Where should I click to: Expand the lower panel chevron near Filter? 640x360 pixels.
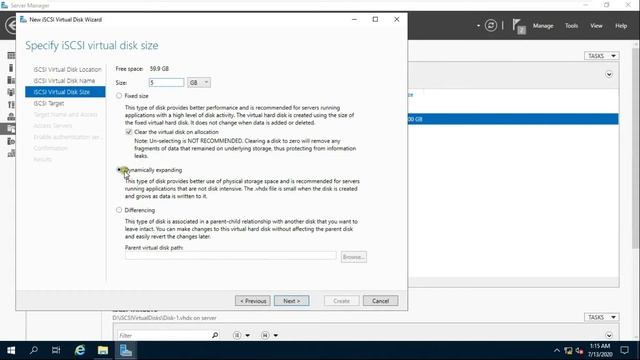609,335
